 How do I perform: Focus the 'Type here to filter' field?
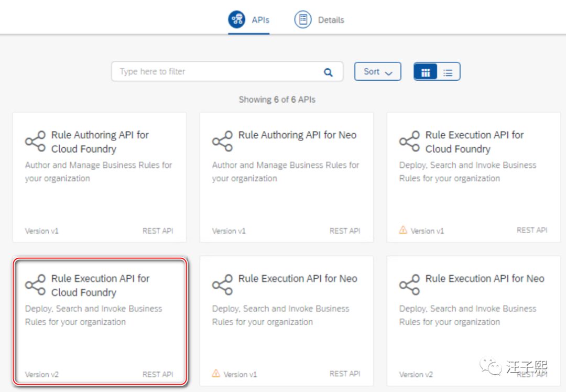click(x=227, y=71)
